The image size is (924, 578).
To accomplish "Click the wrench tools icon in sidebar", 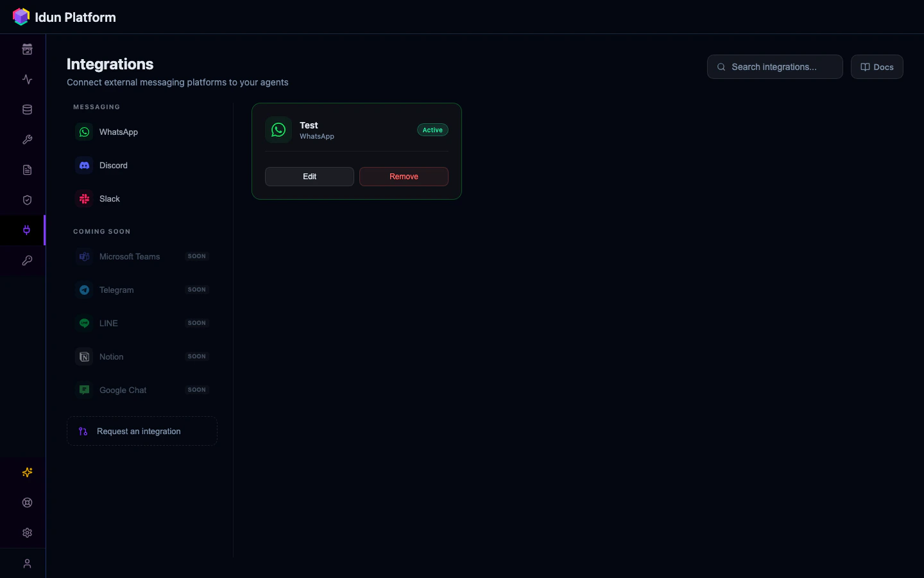I will (26, 140).
